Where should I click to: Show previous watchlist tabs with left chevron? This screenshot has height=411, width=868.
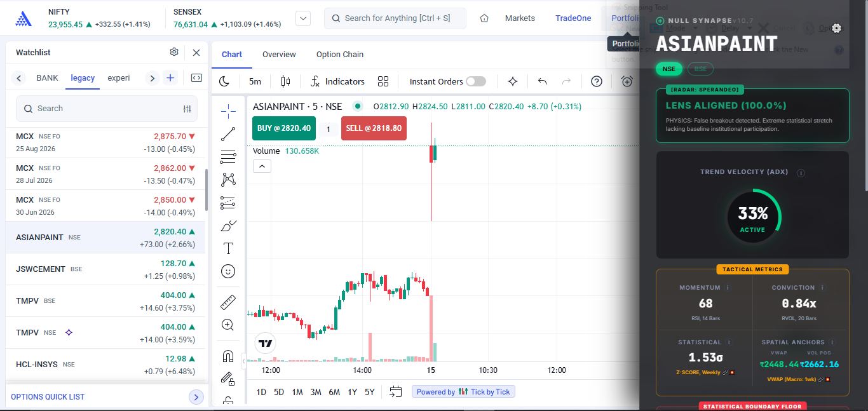19,78
